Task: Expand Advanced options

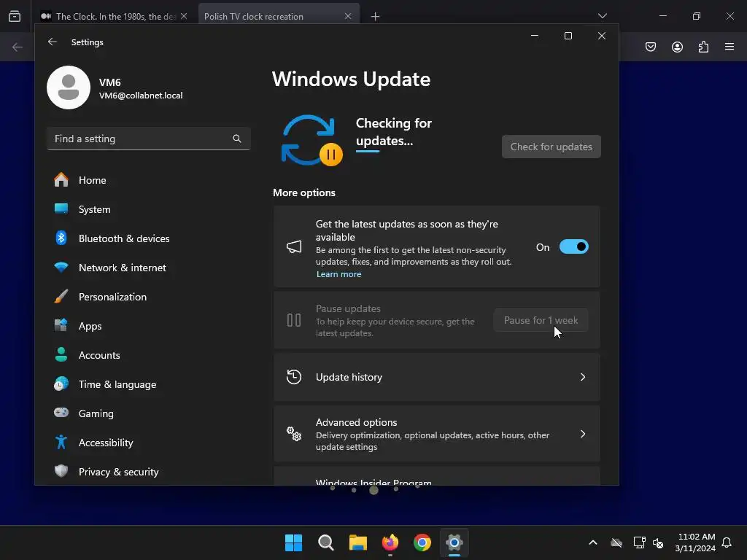Action: coord(436,434)
